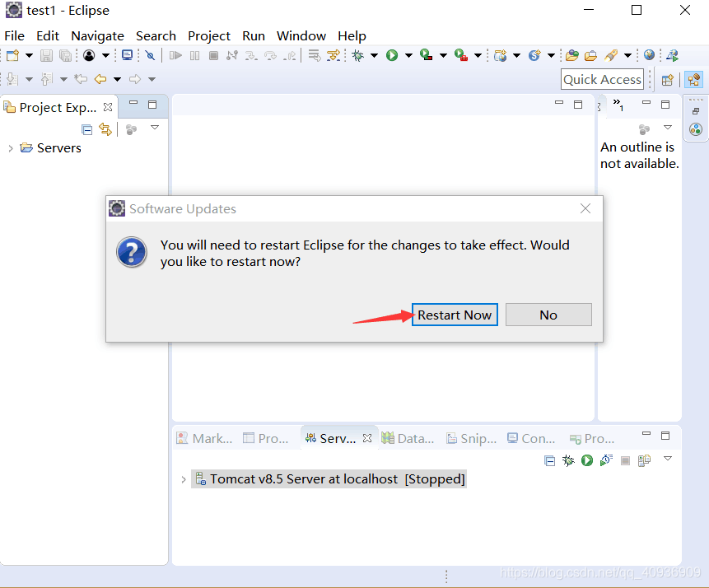Image resolution: width=709 pixels, height=588 pixels.
Task: Switch to the Console tab
Action: tap(531, 438)
